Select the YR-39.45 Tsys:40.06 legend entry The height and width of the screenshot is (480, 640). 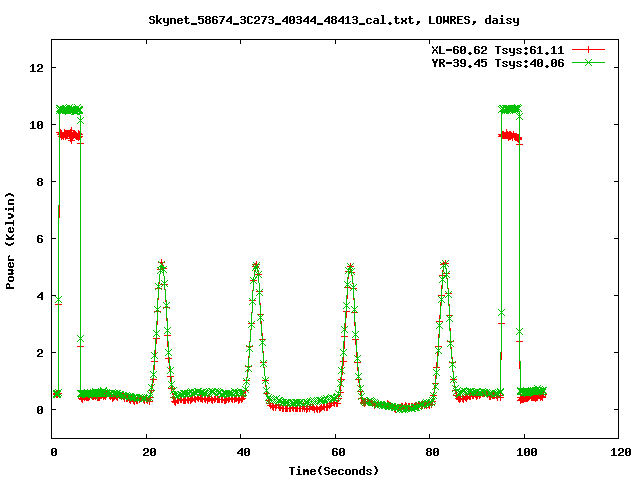click(x=498, y=63)
